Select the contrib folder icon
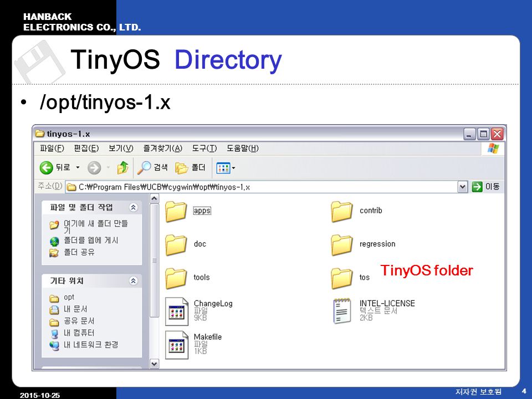532x399 pixels. pos(342,211)
